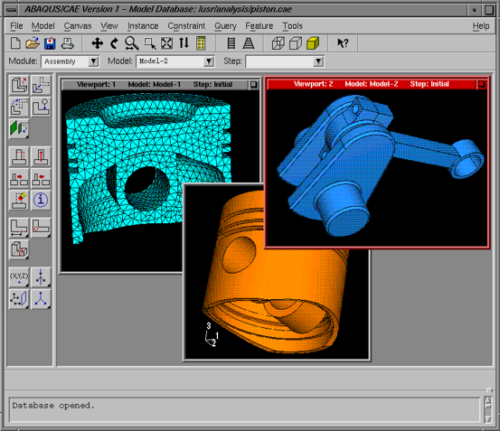Open the Help menu

coord(481,26)
